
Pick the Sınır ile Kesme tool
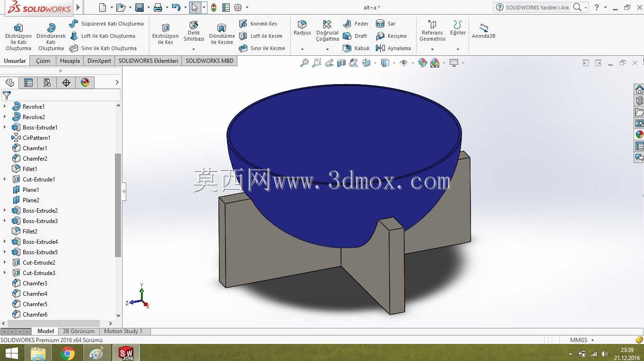(262, 48)
